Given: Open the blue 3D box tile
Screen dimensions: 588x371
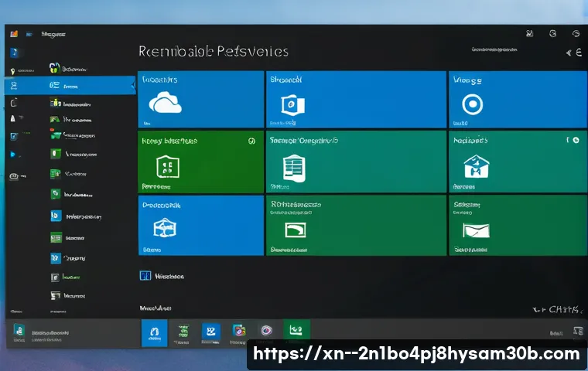Looking at the screenshot, I should pos(165,227).
